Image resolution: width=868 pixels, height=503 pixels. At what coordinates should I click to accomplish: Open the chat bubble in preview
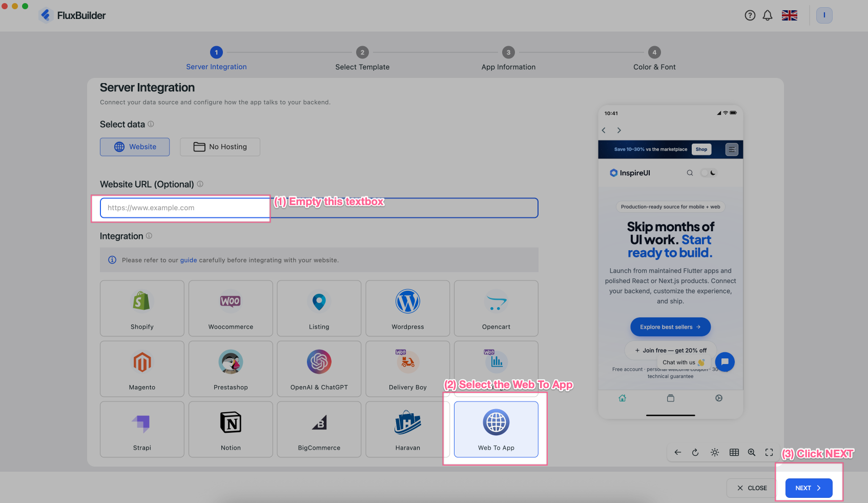click(725, 361)
